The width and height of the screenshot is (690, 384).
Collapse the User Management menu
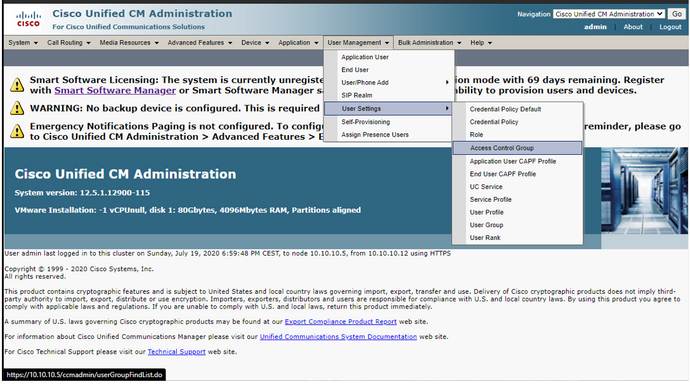[358, 43]
